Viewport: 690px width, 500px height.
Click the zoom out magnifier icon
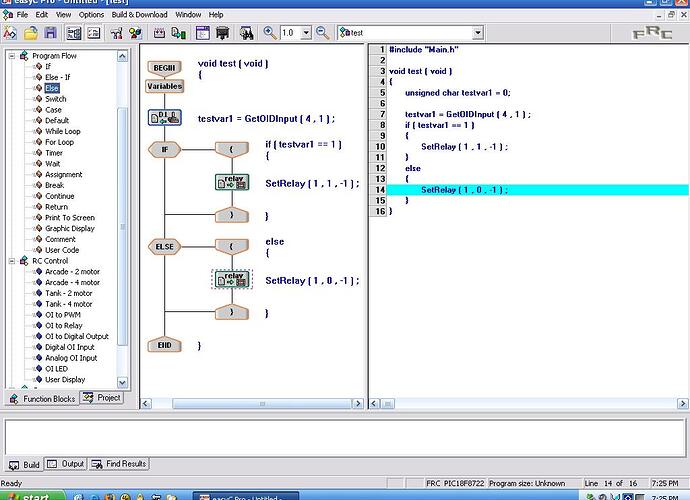click(323, 33)
